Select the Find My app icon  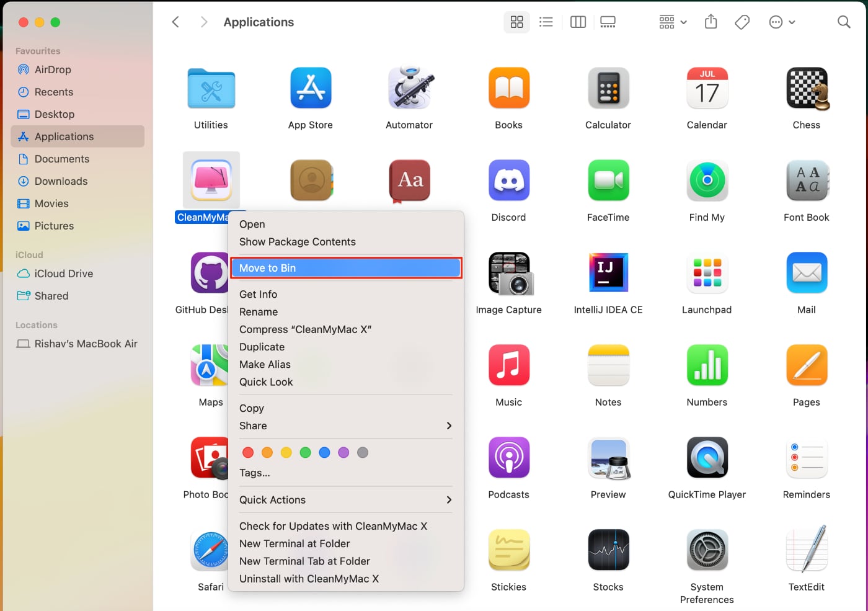pos(707,181)
